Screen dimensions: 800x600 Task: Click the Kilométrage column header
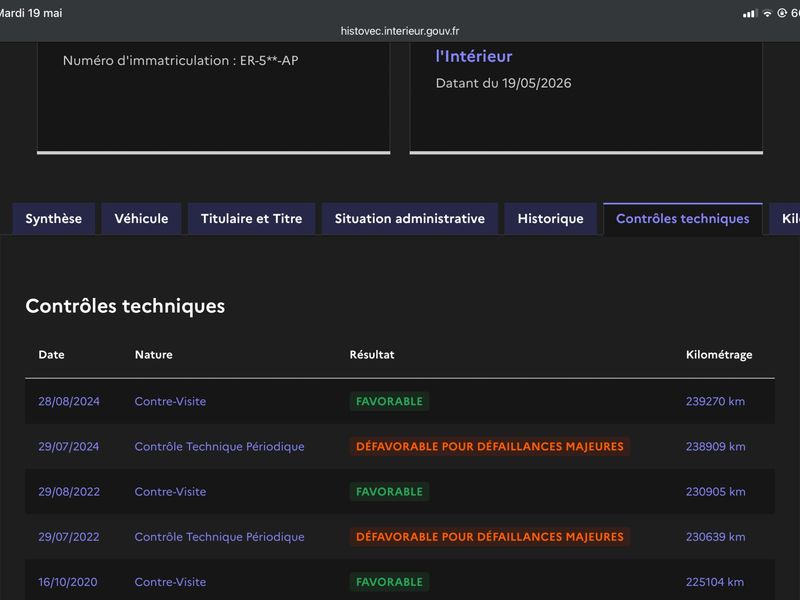719,355
